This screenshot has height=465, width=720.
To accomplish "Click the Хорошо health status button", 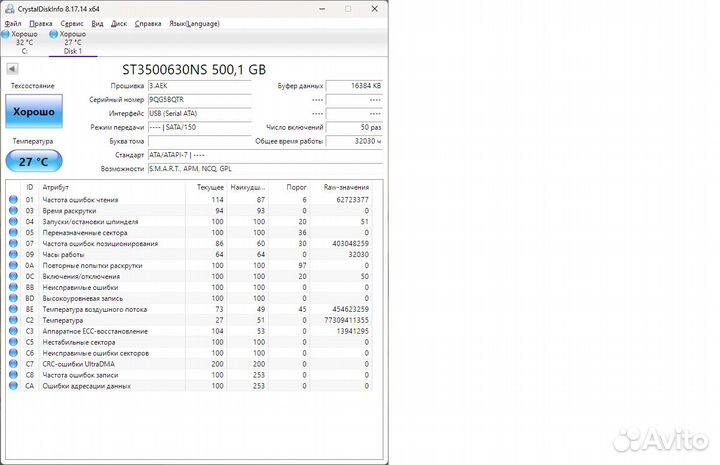I will (x=34, y=112).
